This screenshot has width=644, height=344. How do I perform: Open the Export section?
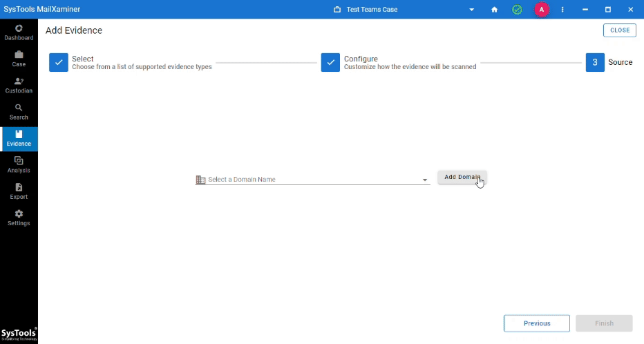click(19, 192)
